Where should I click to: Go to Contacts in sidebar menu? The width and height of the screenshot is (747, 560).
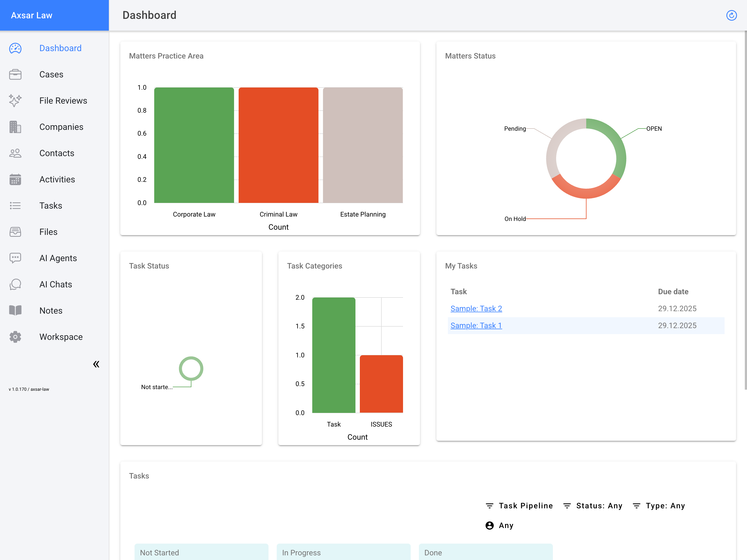click(57, 153)
